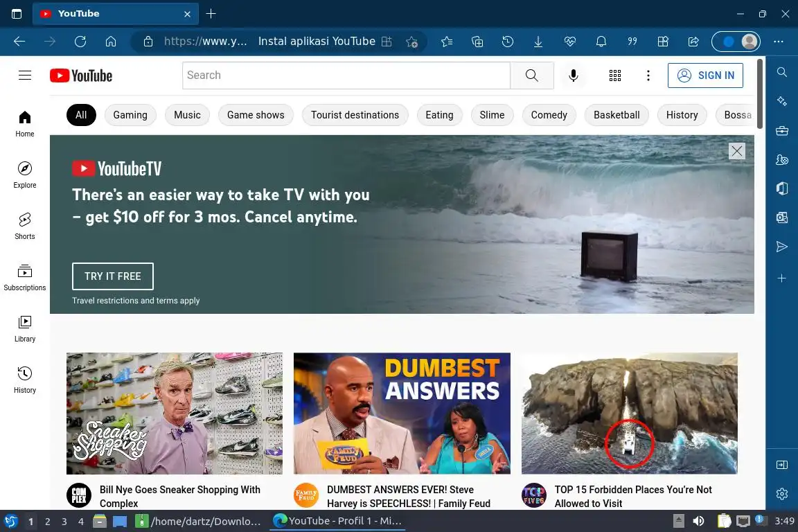Go to the browser home page
This screenshot has width=798, height=532.
click(x=111, y=42)
